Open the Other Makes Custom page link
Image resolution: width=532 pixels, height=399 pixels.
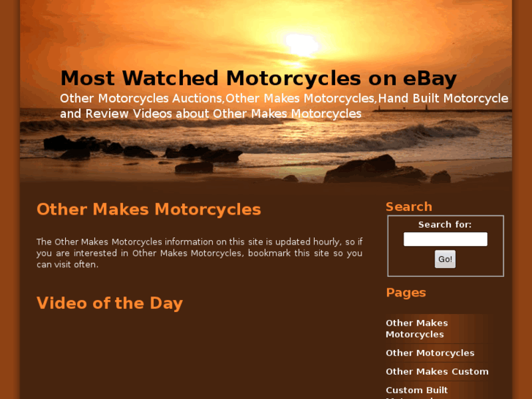[437, 371]
